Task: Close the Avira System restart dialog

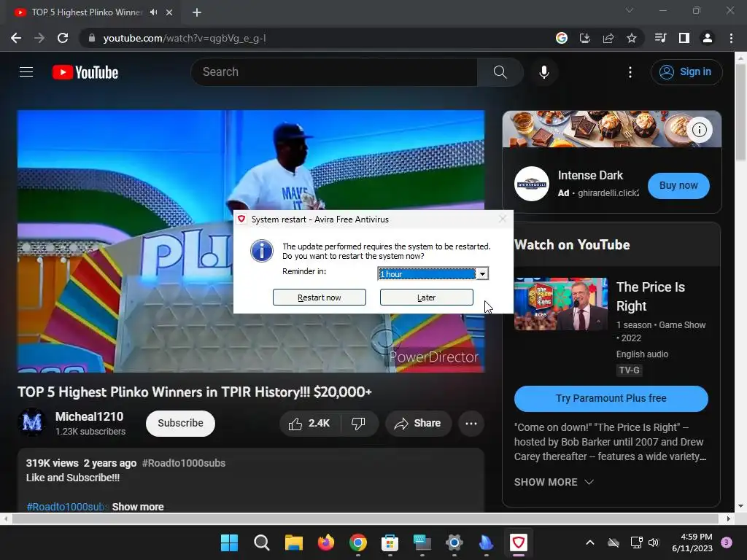Action: [x=502, y=219]
